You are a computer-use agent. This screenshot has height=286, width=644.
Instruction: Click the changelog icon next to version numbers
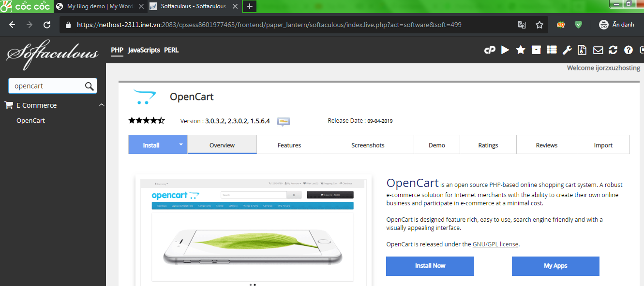click(x=284, y=121)
